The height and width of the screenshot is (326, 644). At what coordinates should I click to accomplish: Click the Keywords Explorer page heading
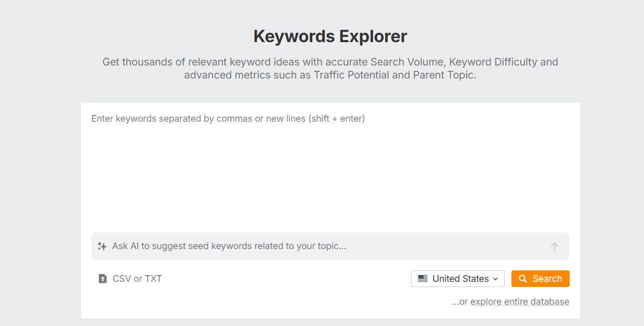click(330, 36)
